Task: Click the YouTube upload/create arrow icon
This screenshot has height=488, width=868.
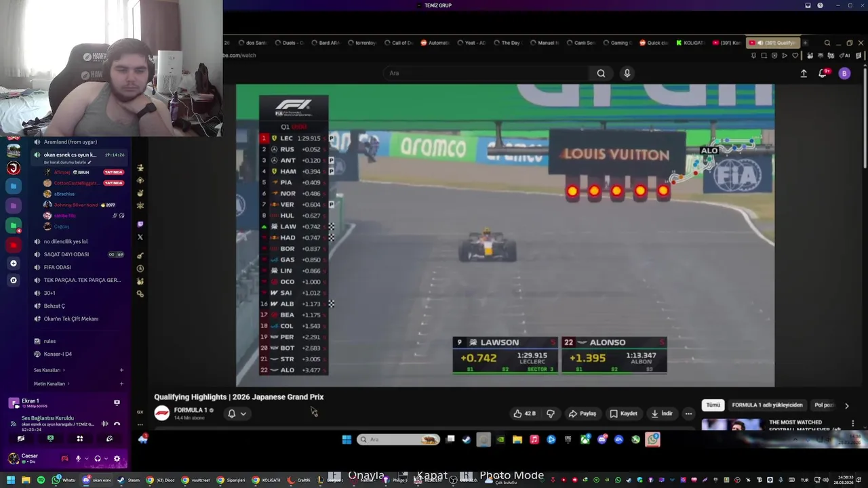Action: click(x=804, y=73)
